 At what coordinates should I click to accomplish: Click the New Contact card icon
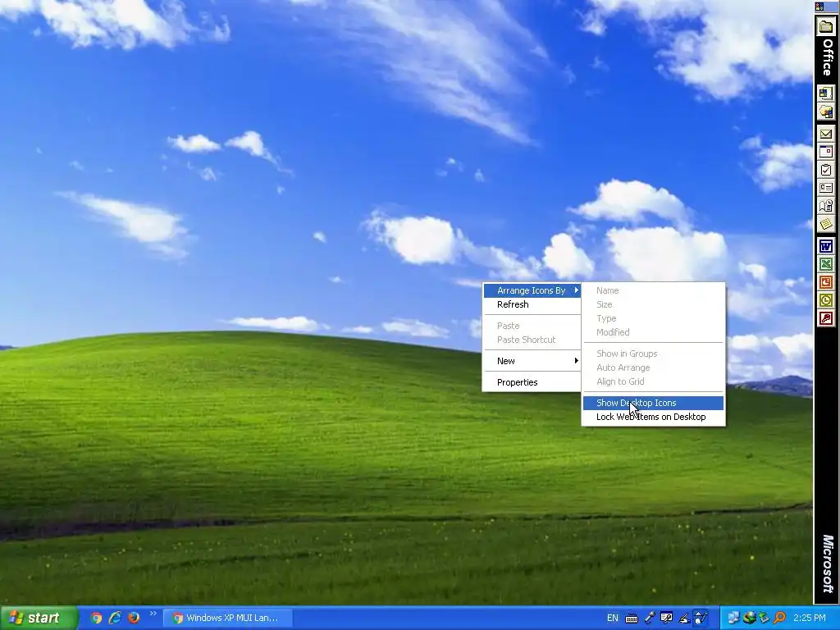pos(825,188)
